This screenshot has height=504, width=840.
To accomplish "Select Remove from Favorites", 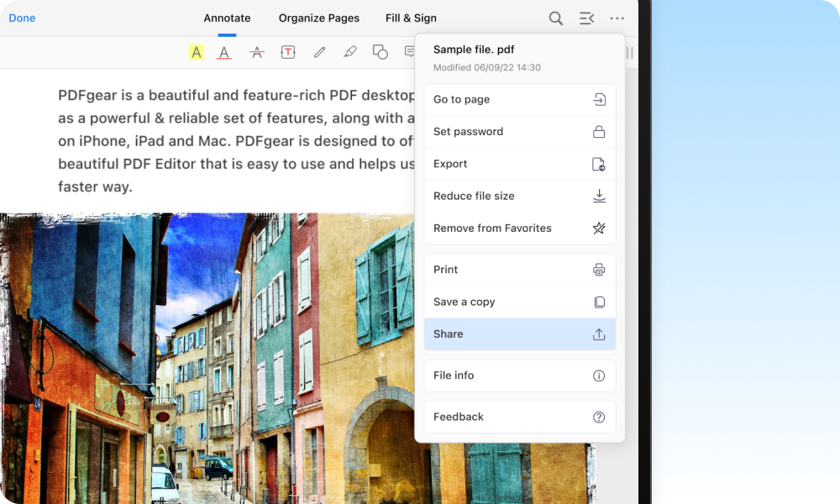I will point(520,228).
